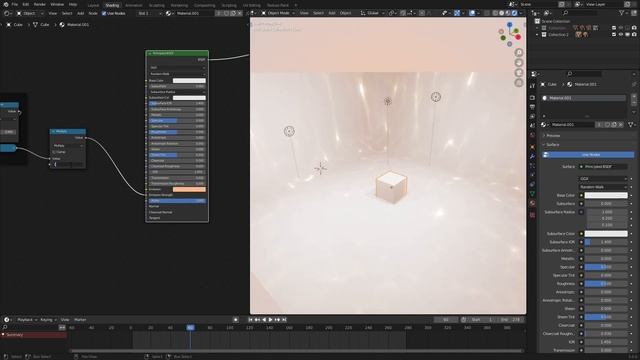
Task: Click the Subsurface Color swatch in properties panel
Action: (606, 234)
